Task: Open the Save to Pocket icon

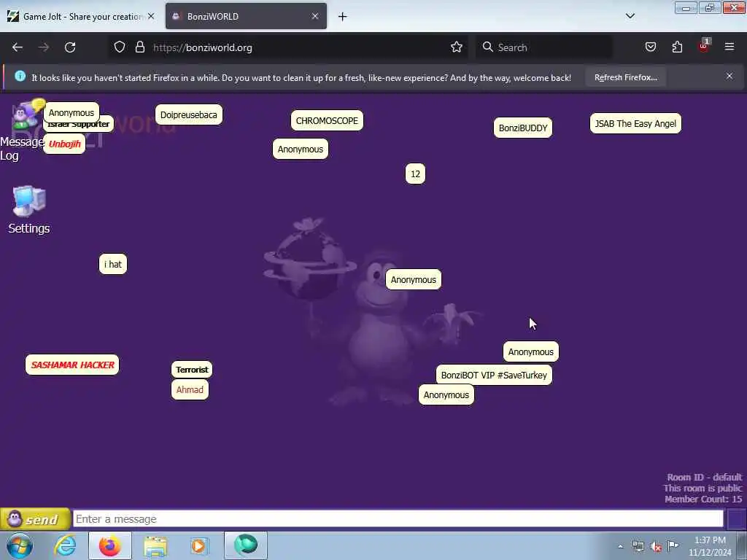Action: pos(650,47)
